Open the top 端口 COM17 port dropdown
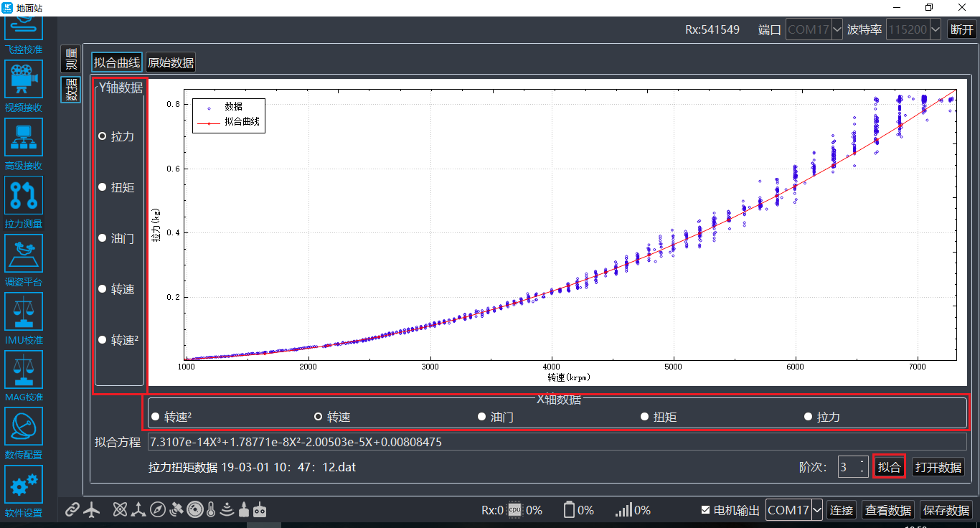The image size is (980, 528). 814,30
